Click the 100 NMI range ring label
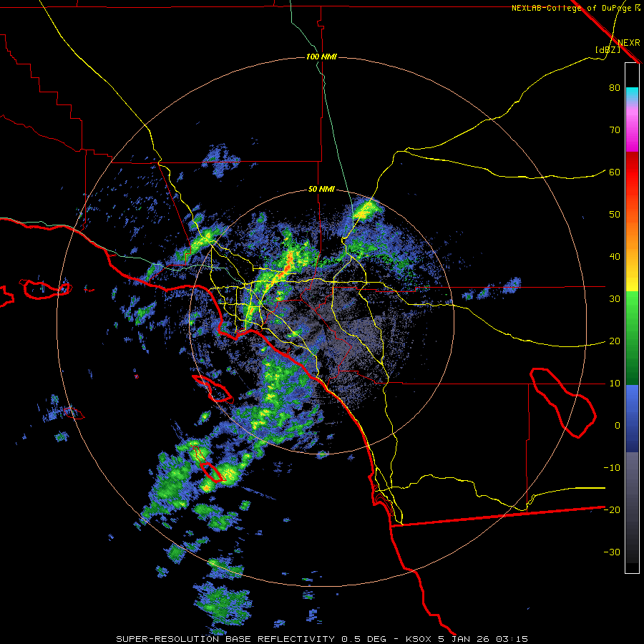Screen dimensions: 644x644 pos(321,57)
